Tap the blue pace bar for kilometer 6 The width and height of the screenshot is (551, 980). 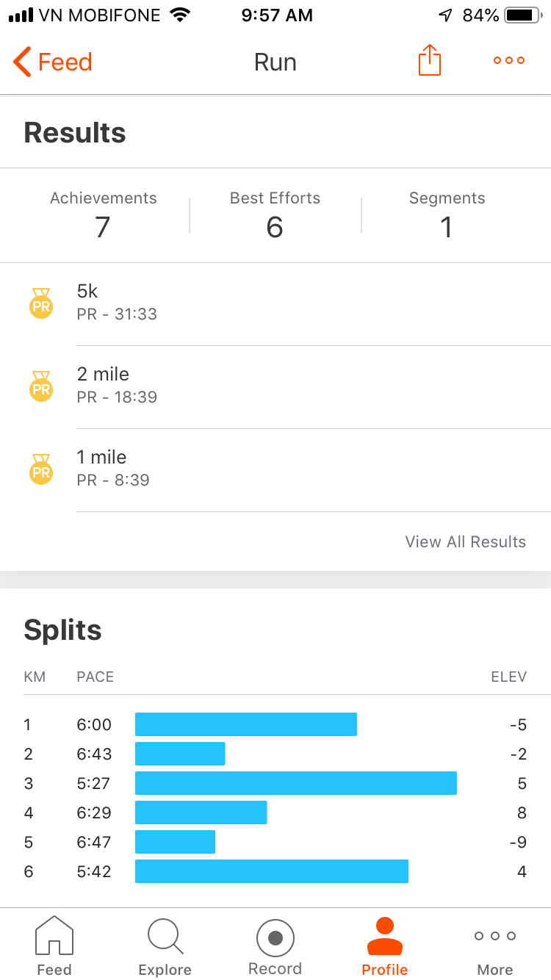272,871
